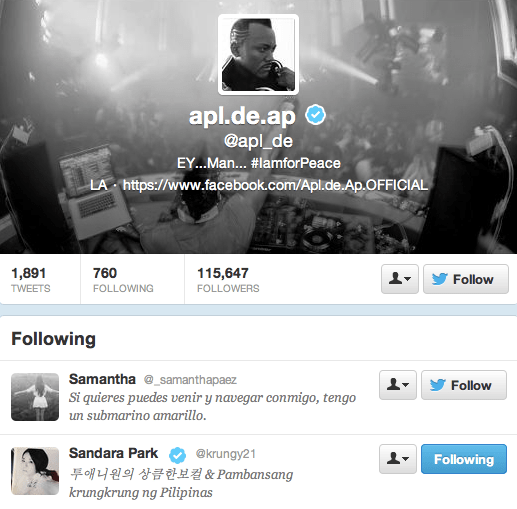Click Samantha's display name

(x=102, y=379)
